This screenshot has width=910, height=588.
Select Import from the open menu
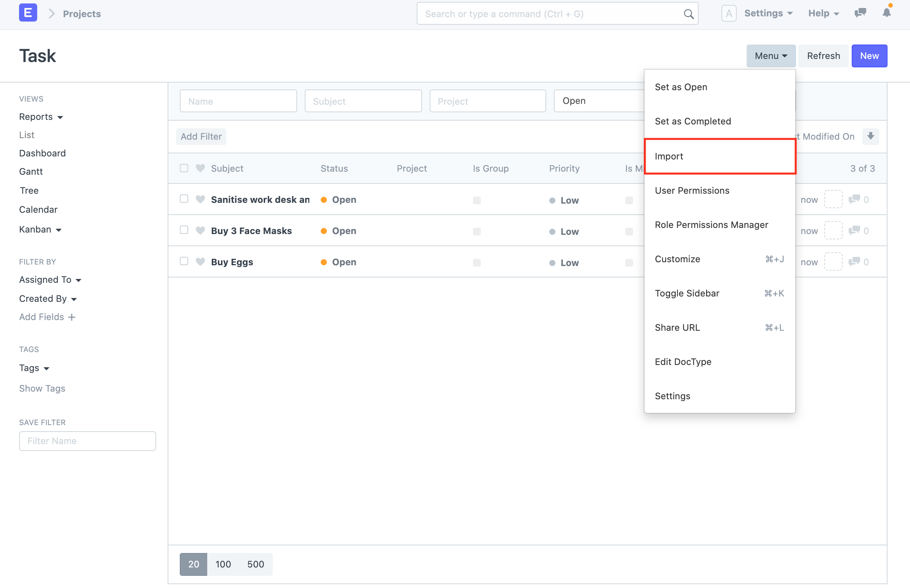[669, 156]
